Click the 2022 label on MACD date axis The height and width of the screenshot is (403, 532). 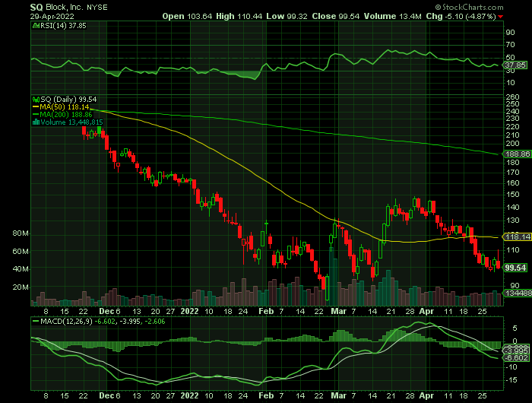189,396
